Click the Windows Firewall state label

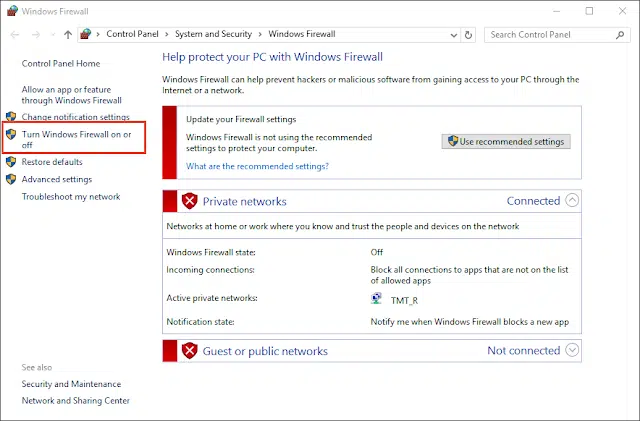click(211, 252)
